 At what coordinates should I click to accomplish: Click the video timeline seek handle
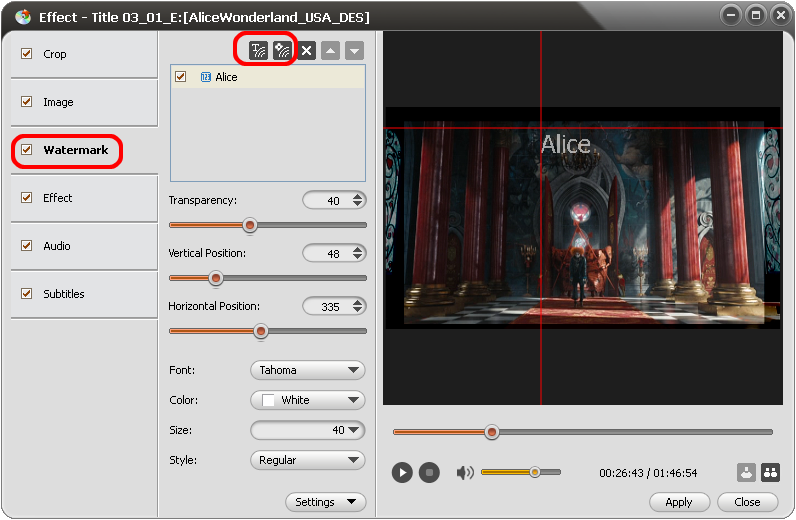click(491, 432)
